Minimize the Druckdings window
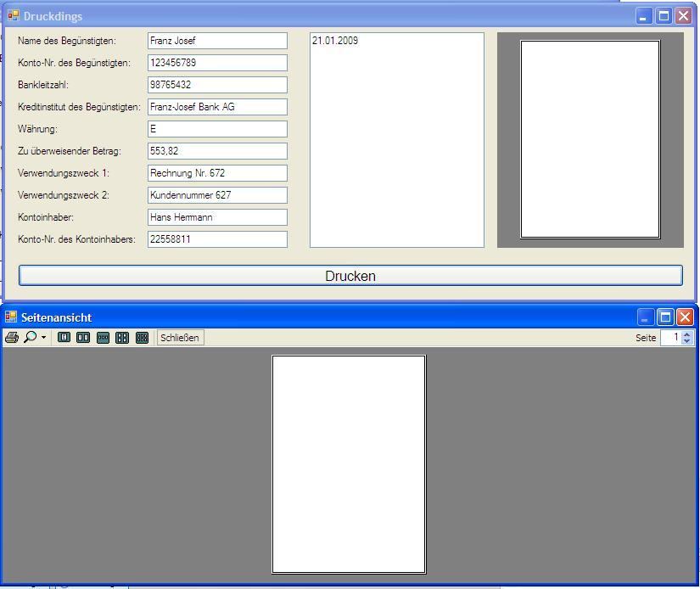Screen dimensions: 700x589 click(644, 16)
